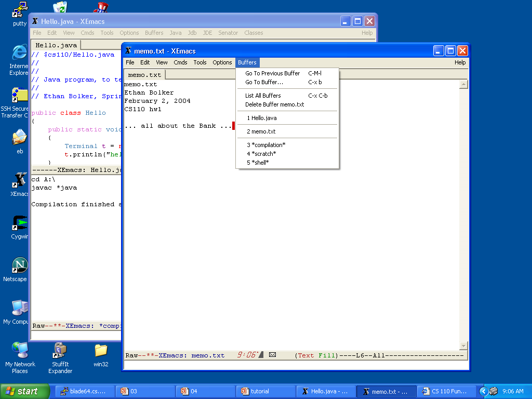Viewport: 532px width, 399px height.
Task: Open Jdb menu in Hello.java window
Action: (x=192, y=33)
